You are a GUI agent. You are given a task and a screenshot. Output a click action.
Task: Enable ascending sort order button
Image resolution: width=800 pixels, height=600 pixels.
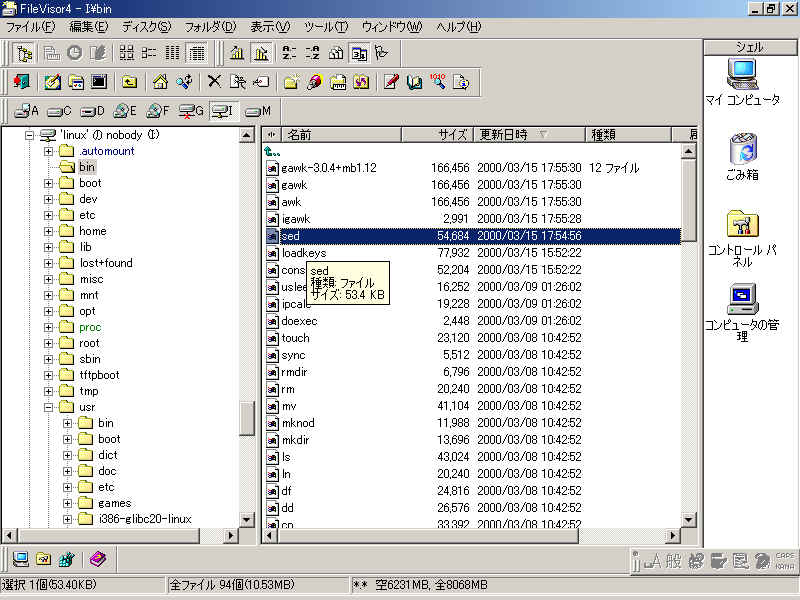(237, 53)
